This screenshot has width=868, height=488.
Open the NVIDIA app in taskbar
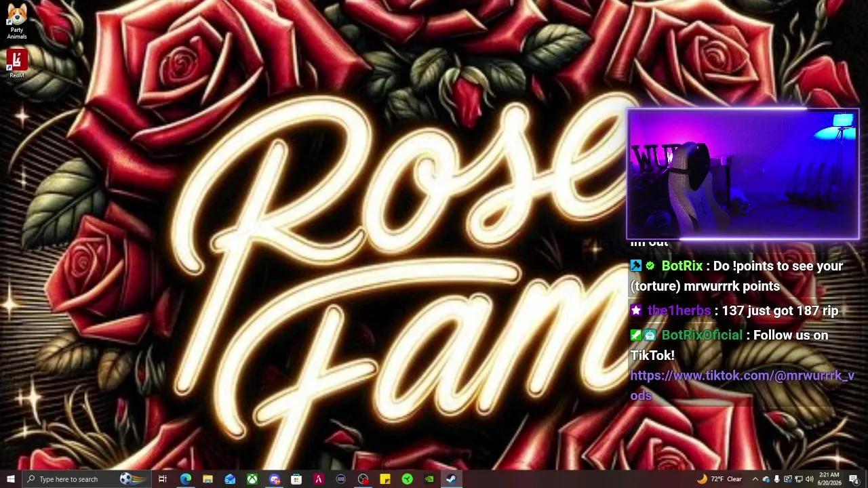(429, 479)
